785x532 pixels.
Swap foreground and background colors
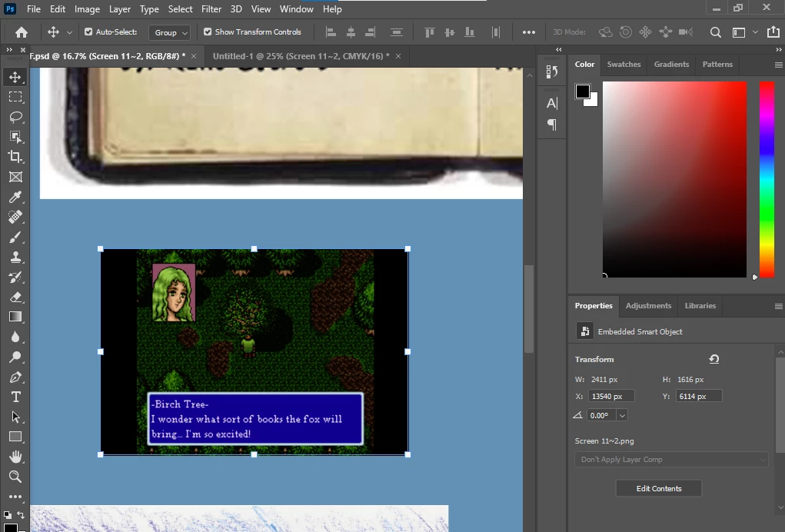coord(21,514)
